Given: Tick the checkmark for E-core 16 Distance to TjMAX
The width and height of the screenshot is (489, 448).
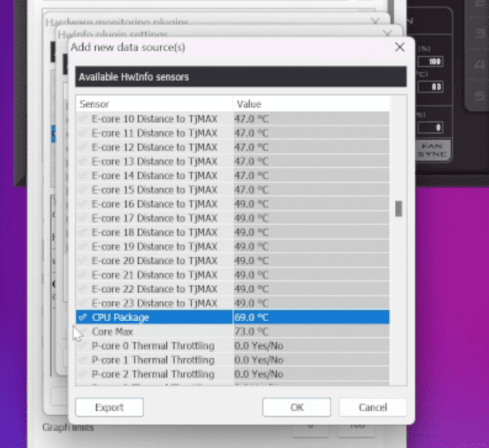Looking at the screenshot, I should click(83, 204).
